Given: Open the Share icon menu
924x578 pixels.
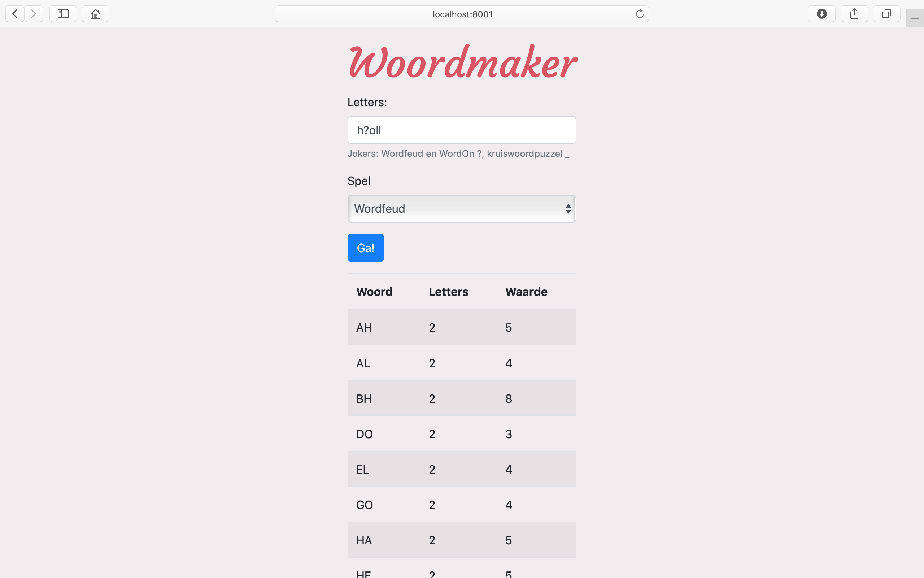Looking at the screenshot, I should [x=854, y=14].
